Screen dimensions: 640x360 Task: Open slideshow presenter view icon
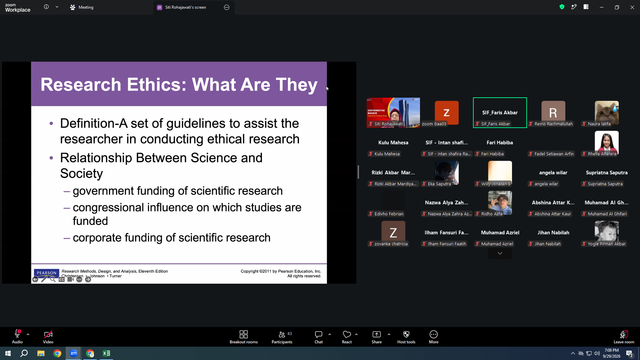pyautogui.click(x=70, y=280)
